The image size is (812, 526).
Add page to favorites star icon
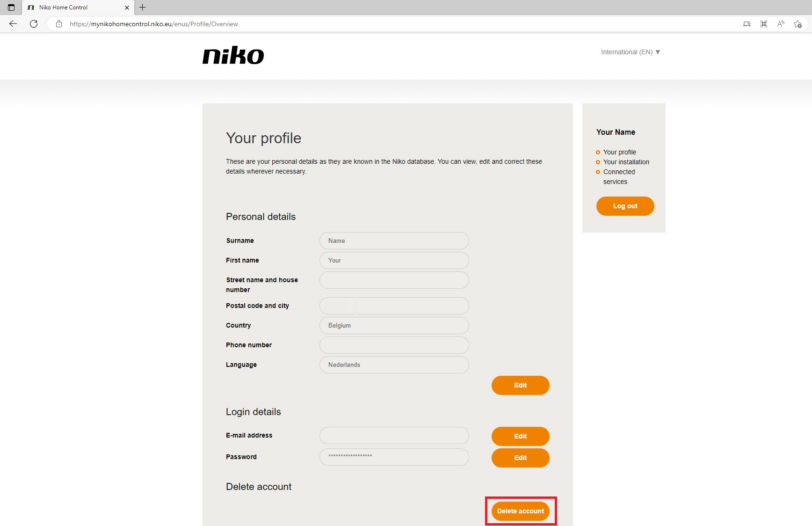pyautogui.click(x=797, y=24)
